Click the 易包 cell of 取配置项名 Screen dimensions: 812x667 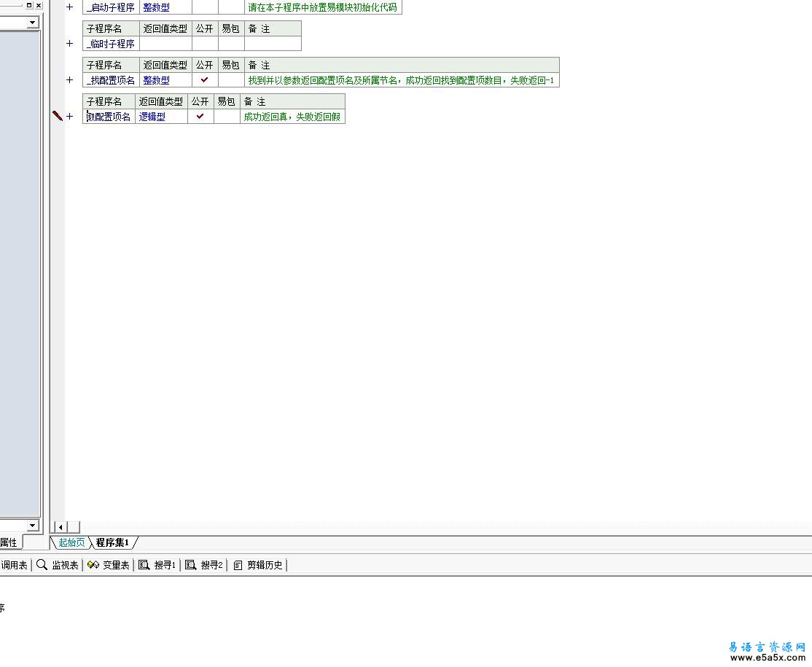[227, 117]
